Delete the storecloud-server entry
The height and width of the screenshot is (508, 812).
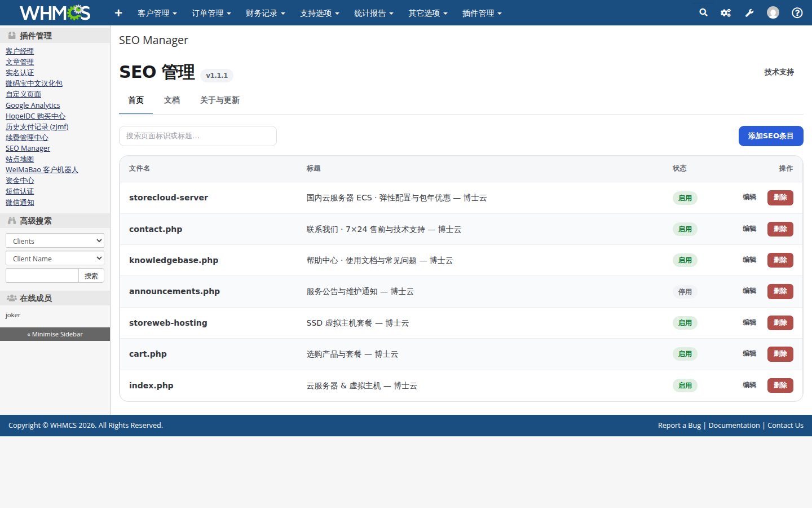pos(780,198)
